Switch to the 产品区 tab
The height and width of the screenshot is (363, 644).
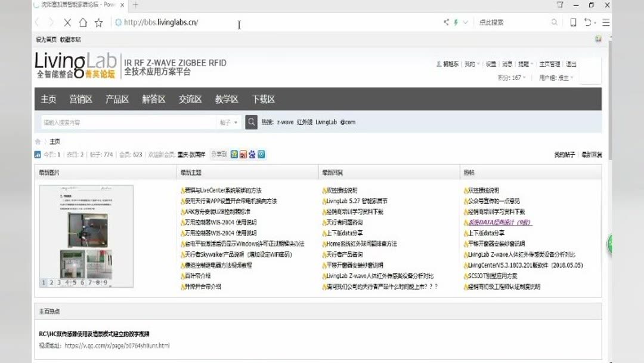(x=117, y=99)
